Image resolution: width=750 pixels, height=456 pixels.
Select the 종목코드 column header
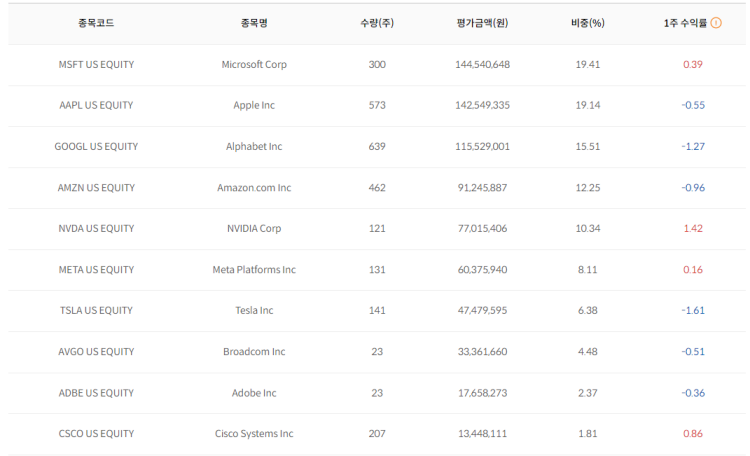pos(96,23)
